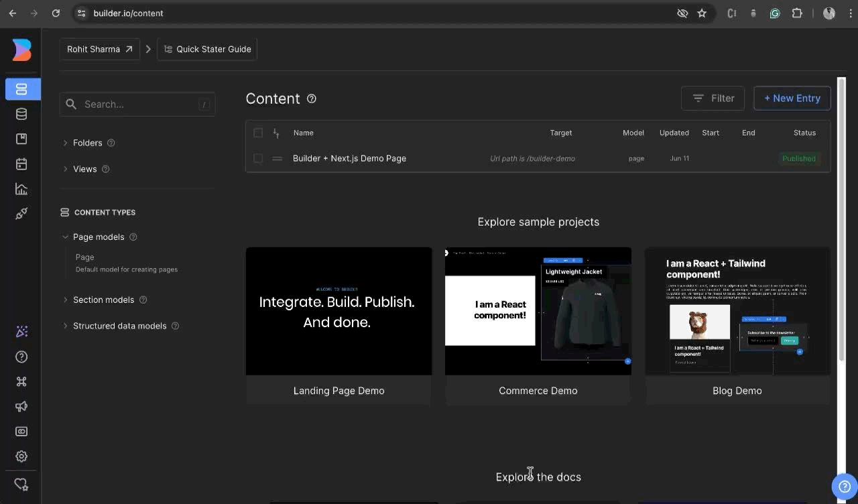Bookmark this page with star icon
This screenshot has width=858, height=504.
[x=702, y=13]
